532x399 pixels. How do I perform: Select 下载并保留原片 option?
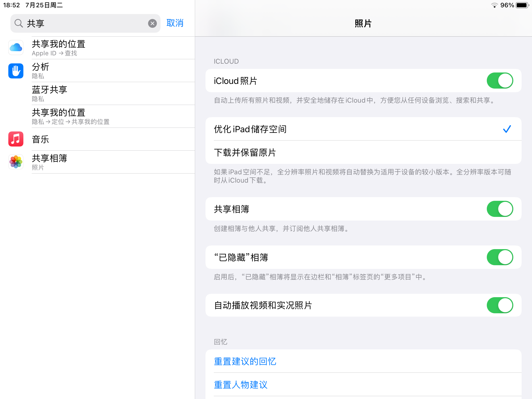point(363,152)
